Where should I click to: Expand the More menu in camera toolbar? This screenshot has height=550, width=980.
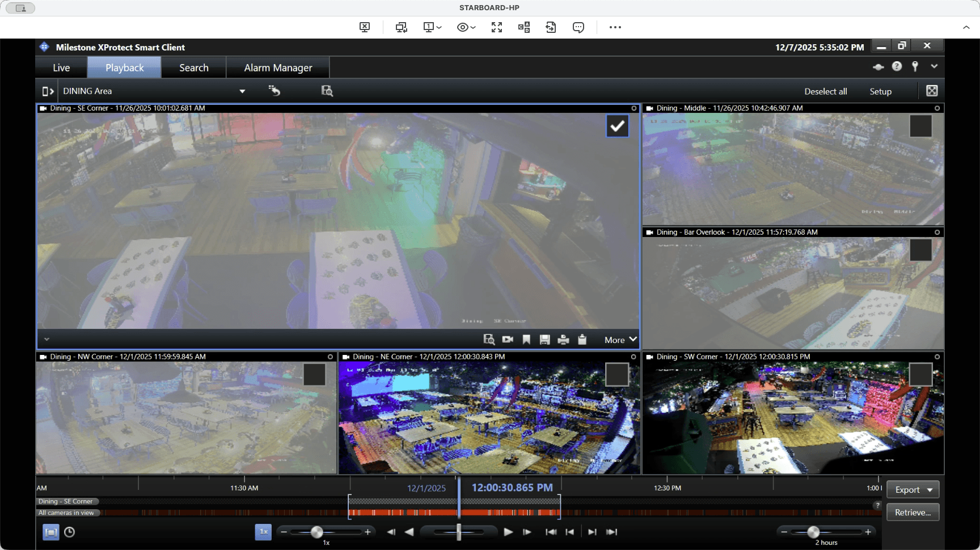pyautogui.click(x=620, y=340)
